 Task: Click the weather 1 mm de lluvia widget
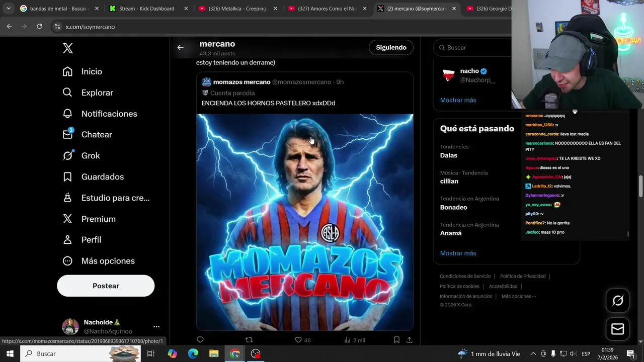(x=489, y=353)
